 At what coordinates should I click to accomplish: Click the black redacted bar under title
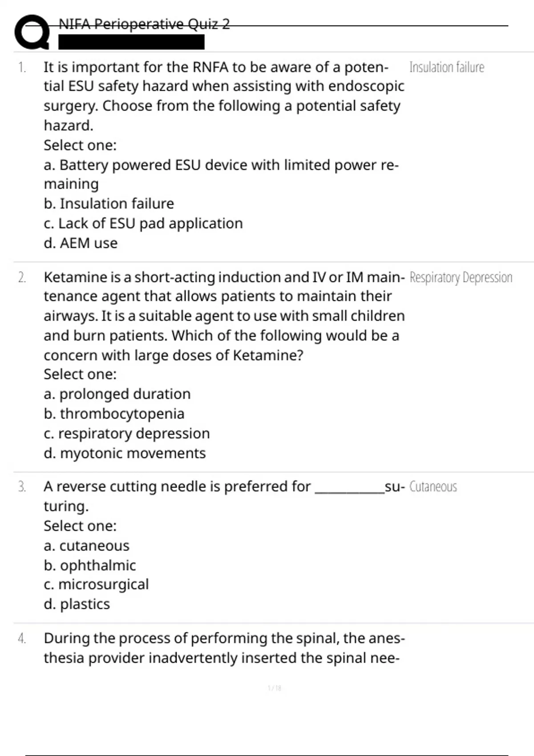[x=131, y=42]
